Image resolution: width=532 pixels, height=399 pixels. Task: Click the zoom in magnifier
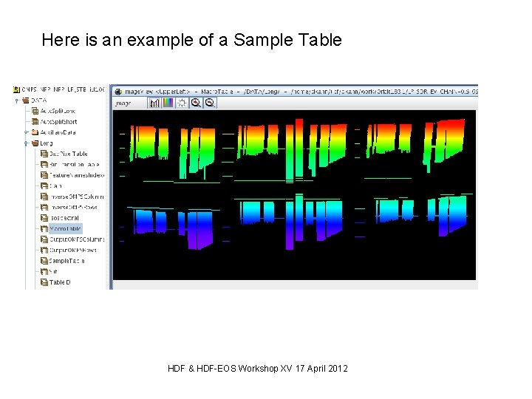click(196, 103)
